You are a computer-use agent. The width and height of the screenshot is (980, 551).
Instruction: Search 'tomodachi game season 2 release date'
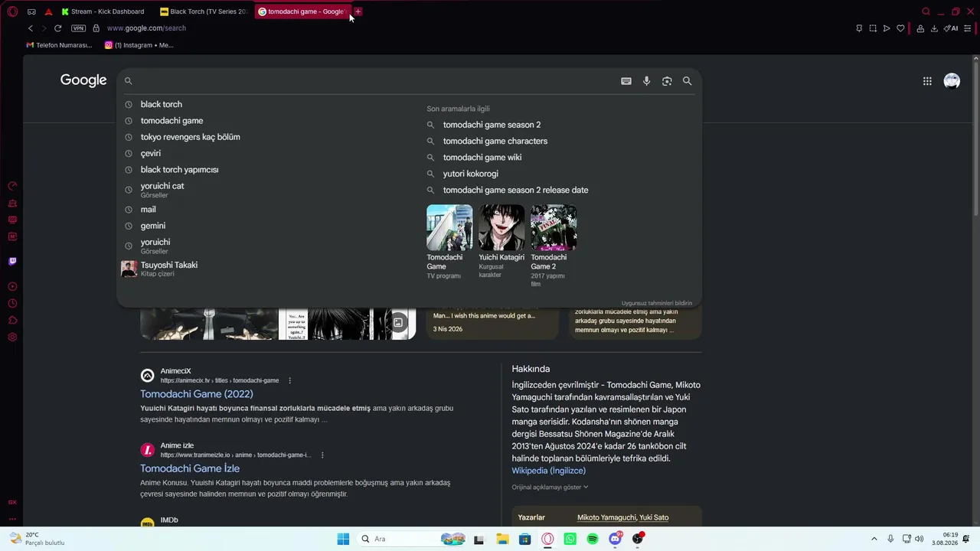click(515, 190)
